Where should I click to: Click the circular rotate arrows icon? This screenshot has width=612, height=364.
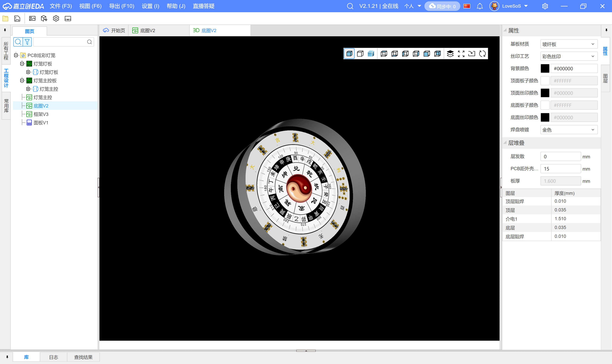click(482, 54)
